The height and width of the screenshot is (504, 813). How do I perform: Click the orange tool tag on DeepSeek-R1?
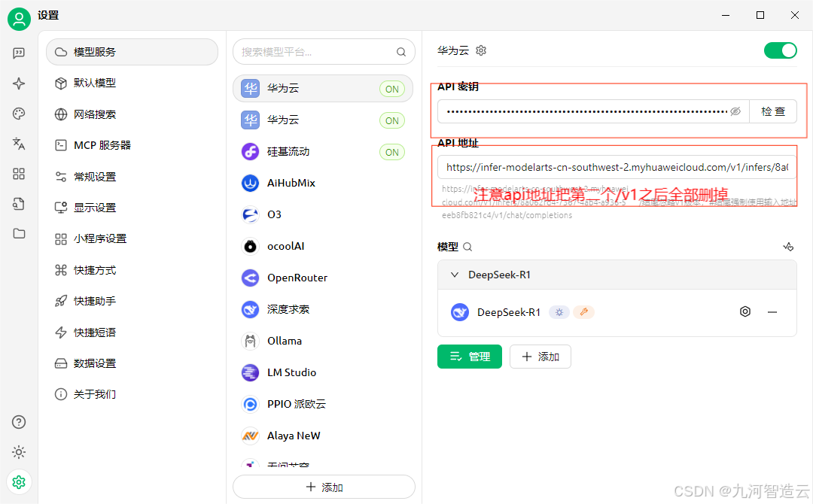click(584, 312)
